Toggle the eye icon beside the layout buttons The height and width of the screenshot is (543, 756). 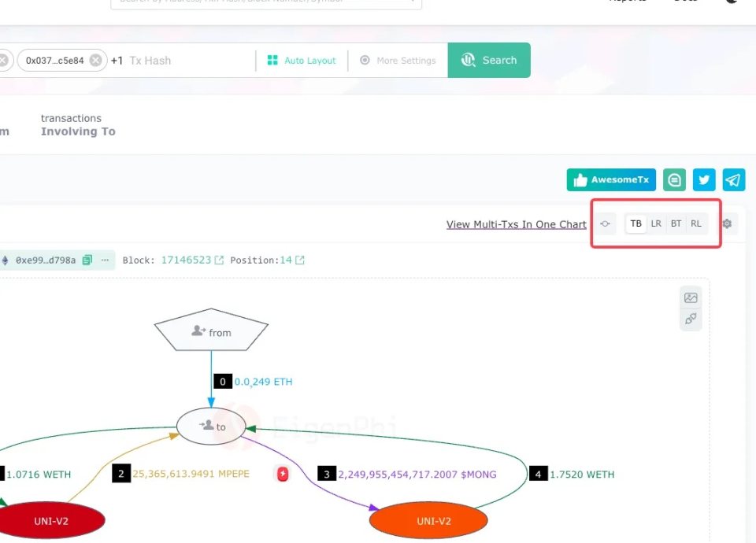pyautogui.click(x=605, y=223)
